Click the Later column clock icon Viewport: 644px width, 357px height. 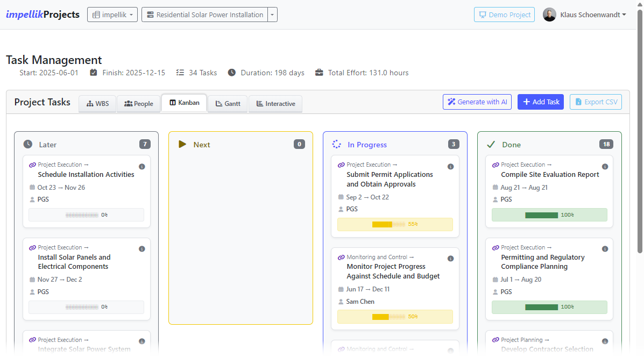point(28,144)
